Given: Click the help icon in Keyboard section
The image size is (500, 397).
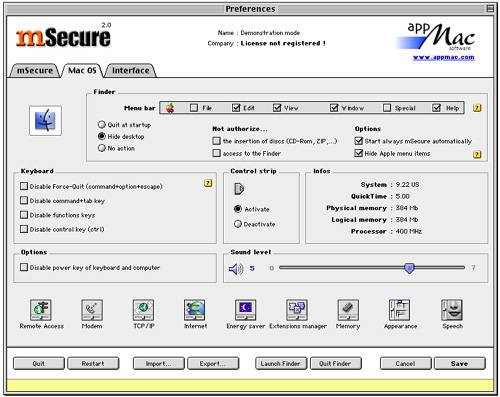Looking at the screenshot, I should point(208,183).
